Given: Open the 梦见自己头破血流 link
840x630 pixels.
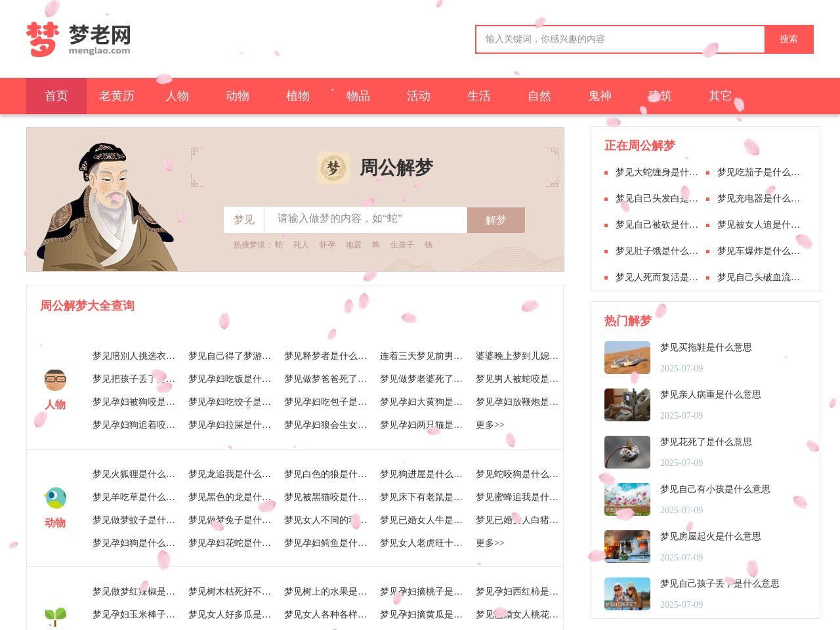Looking at the screenshot, I should click(759, 278).
